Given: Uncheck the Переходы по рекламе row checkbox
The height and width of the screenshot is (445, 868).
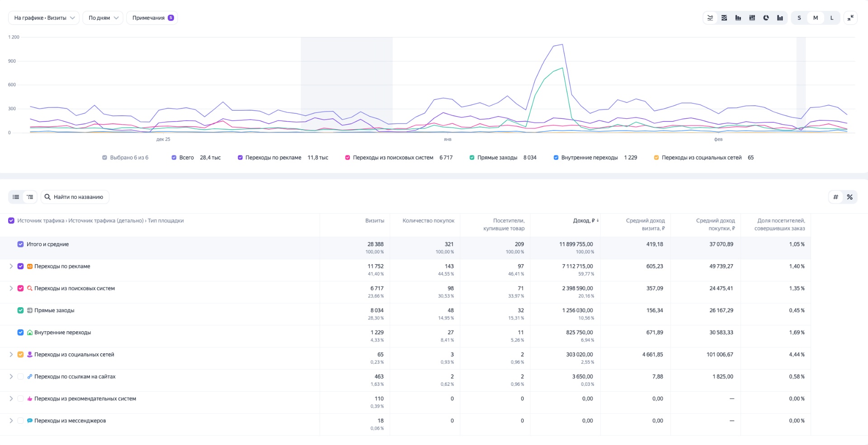Looking at the screenshot, I should (20, 267).
